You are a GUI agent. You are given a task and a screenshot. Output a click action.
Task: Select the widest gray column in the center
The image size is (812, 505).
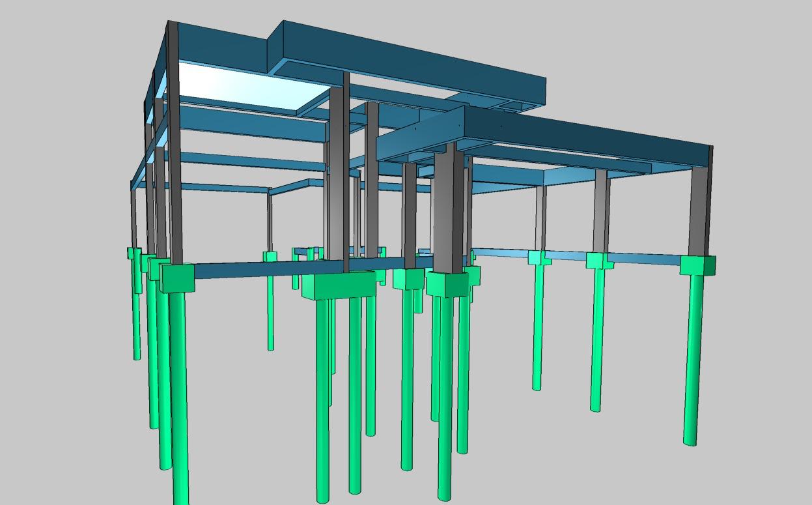coord(449,209)
